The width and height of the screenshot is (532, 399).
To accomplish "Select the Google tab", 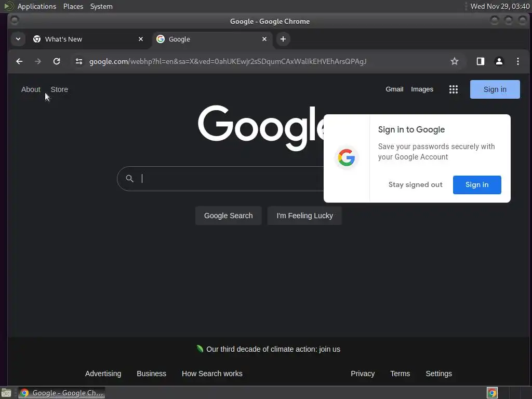I will [212, 39].
